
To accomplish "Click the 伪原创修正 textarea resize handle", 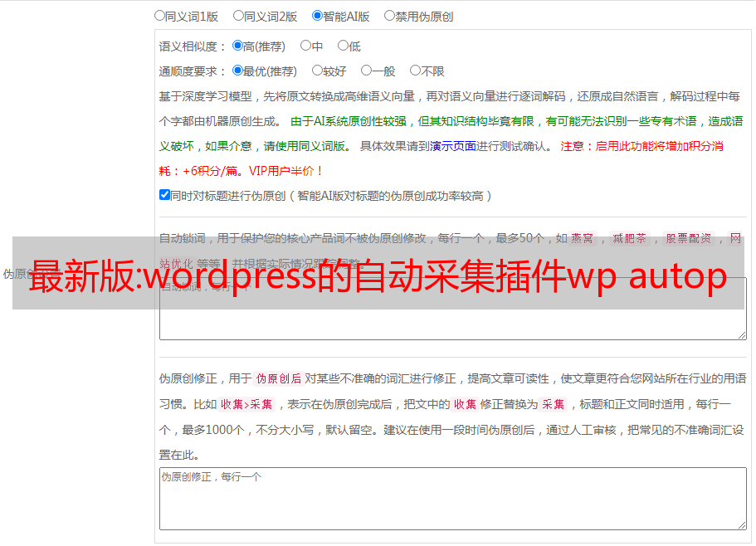I will (x=742, y=526).
